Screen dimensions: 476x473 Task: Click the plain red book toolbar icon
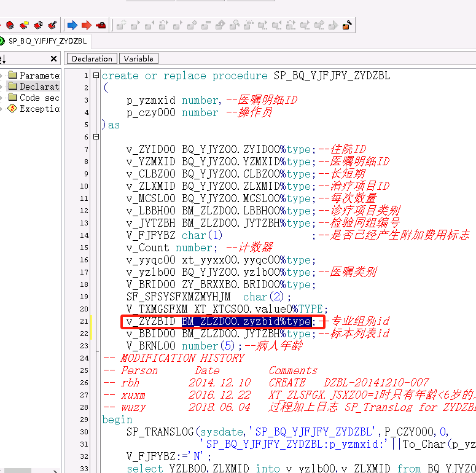pyautogui.click(x=10, y=25)
